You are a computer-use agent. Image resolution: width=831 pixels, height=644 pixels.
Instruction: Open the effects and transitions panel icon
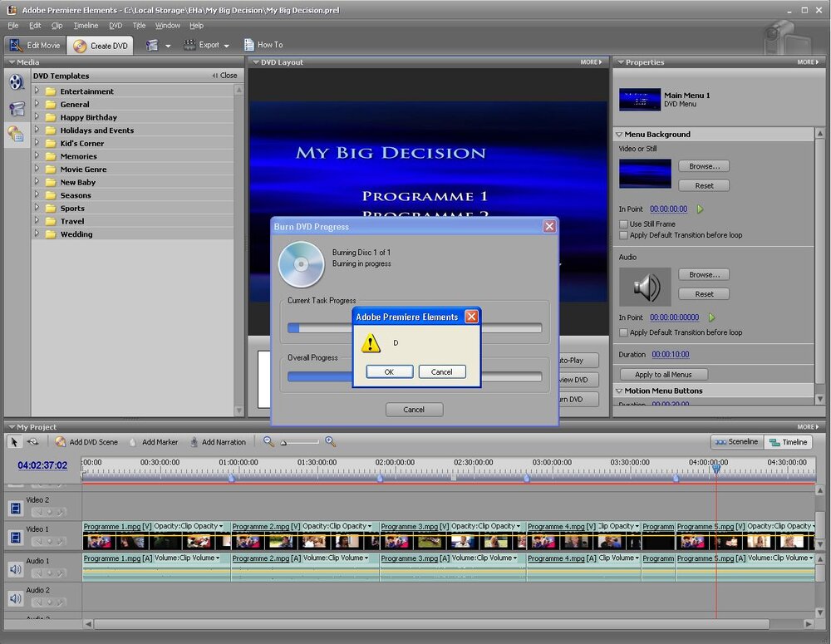coord(17,109)
